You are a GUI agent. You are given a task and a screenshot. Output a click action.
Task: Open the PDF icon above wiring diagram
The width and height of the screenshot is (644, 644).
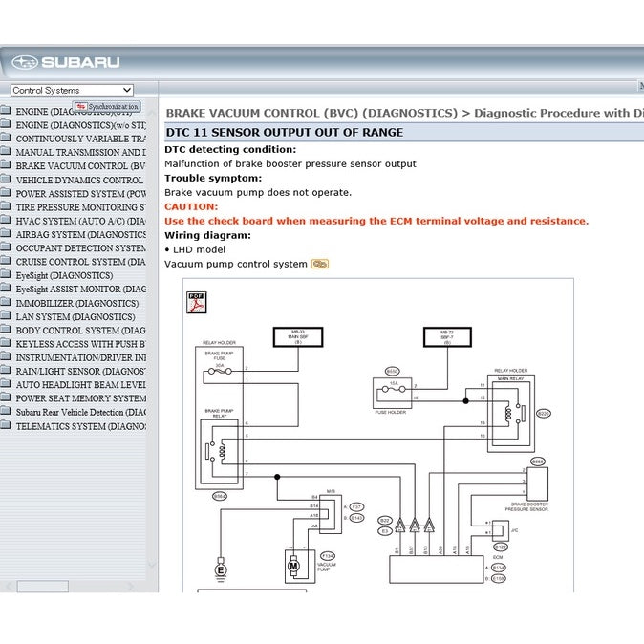196,302
